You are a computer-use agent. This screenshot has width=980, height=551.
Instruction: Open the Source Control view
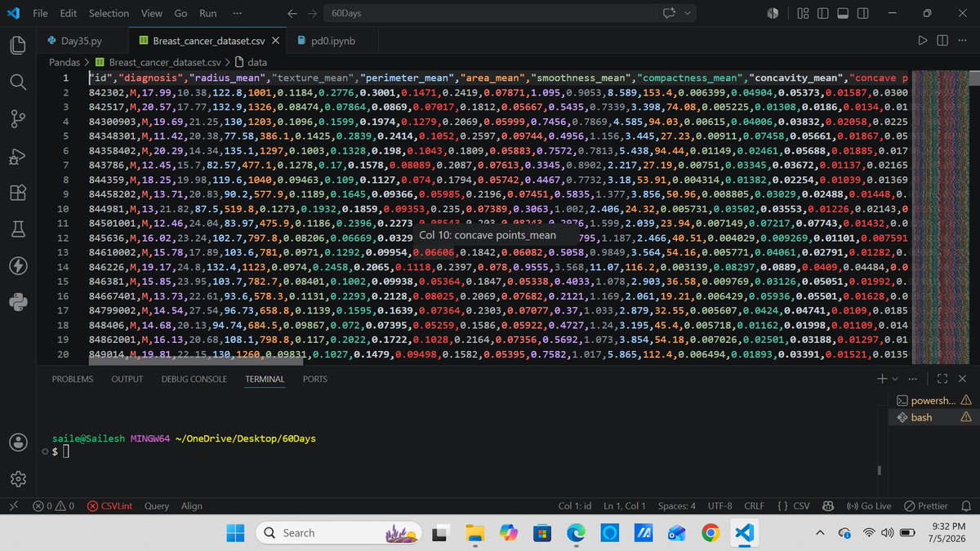coord(18,119)
